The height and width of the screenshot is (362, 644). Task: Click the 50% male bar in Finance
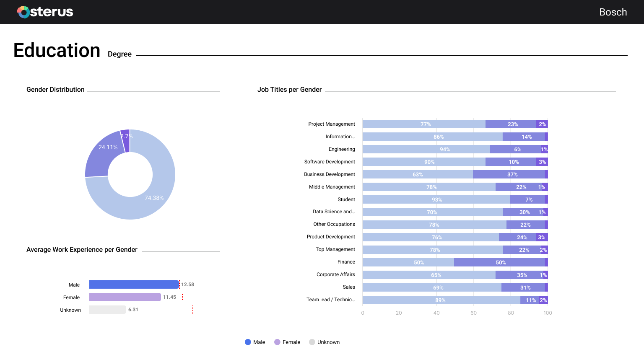[408, 262]
